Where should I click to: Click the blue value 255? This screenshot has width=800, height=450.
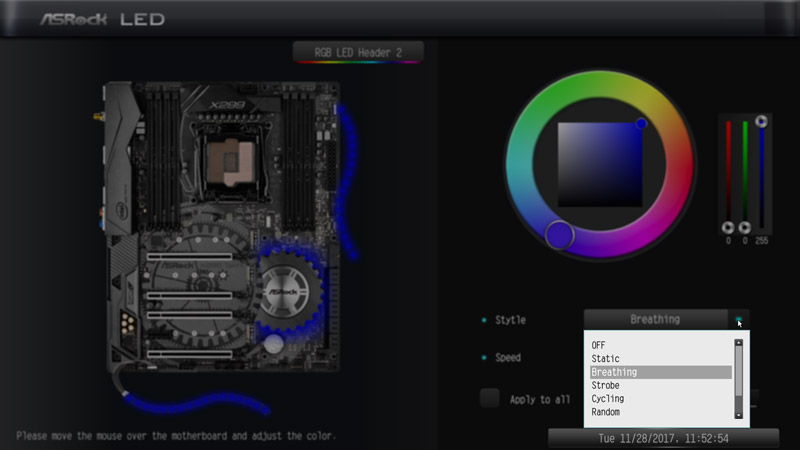(761, 241)
